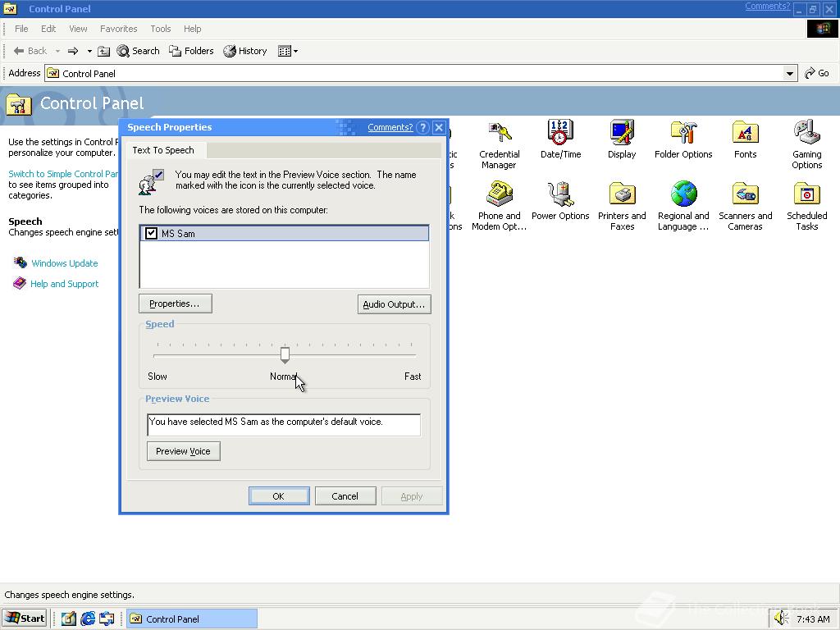Open the Help and Support link
Image resolution: width=840 pixels, height=630 pixels.
(64, 283)
